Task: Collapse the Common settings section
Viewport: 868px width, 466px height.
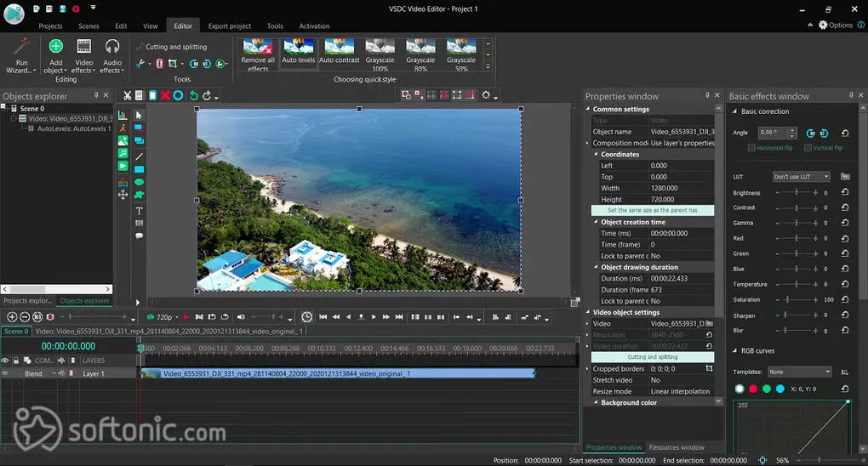Action: pos(588,109)
